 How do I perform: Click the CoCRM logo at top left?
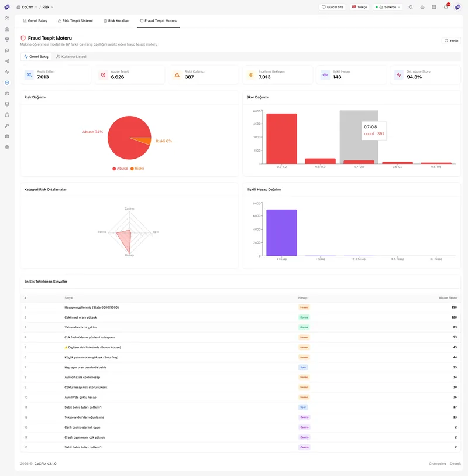point(7,7)
